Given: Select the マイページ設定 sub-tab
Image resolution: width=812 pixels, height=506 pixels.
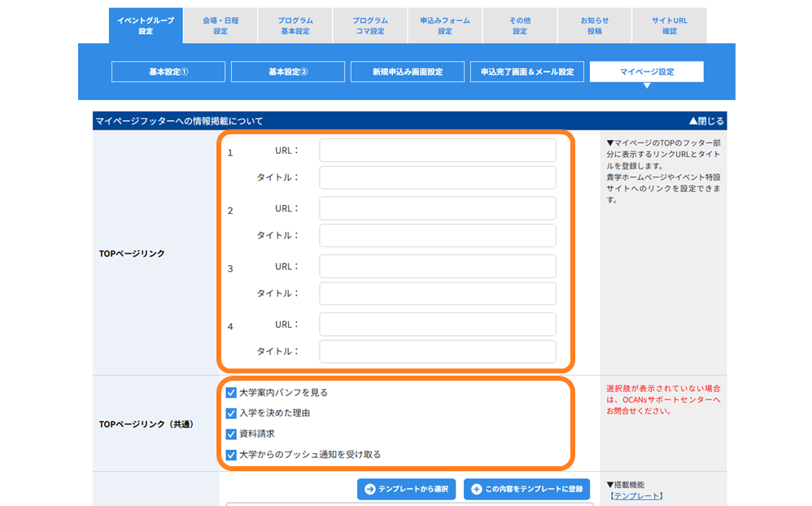Looking at the screenshot, I should pos(647,72).
